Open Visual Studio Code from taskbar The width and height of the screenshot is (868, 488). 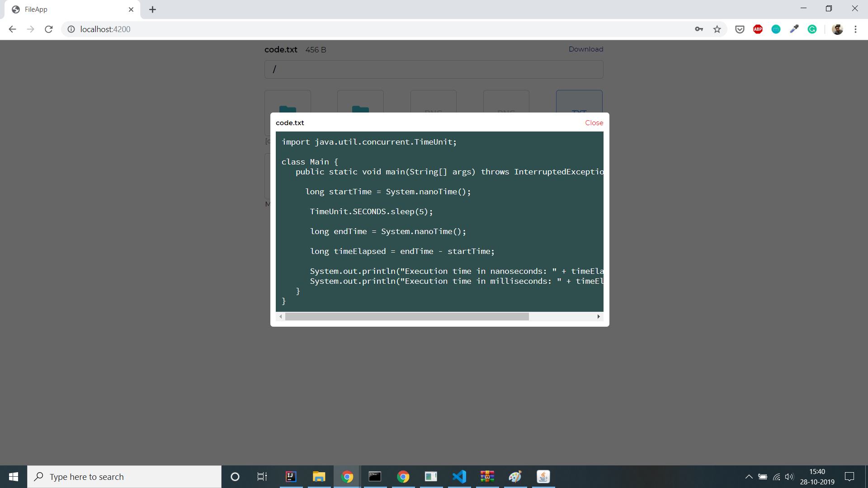(x=459, y=477)
